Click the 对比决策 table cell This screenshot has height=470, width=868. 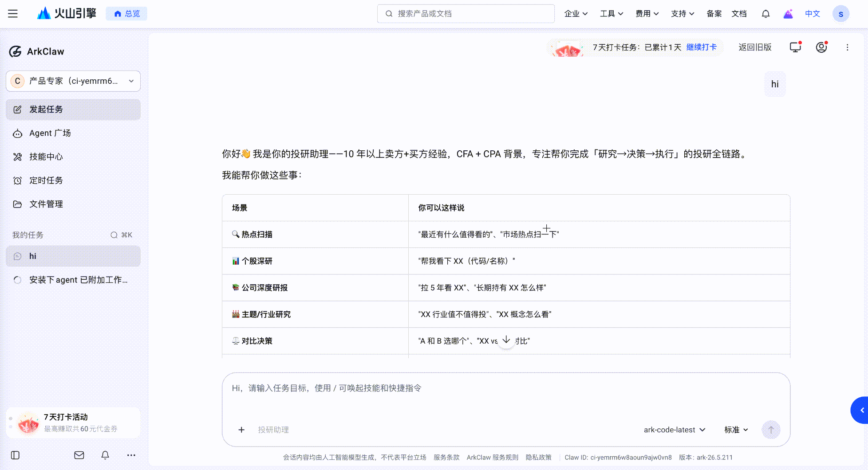click(x=315, y=341)
